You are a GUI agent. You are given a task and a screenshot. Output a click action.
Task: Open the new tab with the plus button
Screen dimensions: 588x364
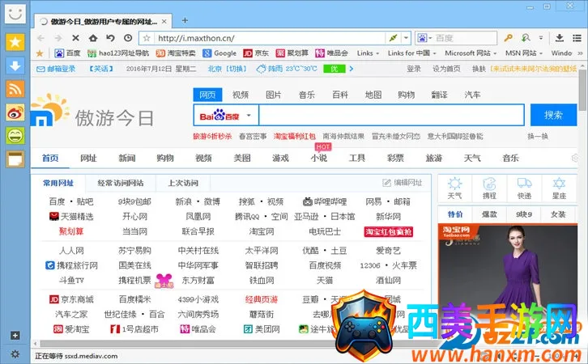[x=185, y=20]
